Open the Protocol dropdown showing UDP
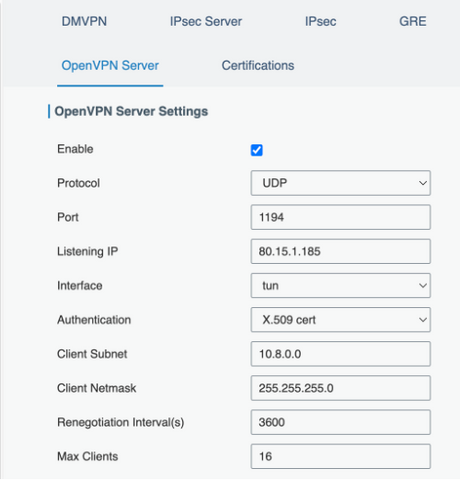 pos(341,183)
